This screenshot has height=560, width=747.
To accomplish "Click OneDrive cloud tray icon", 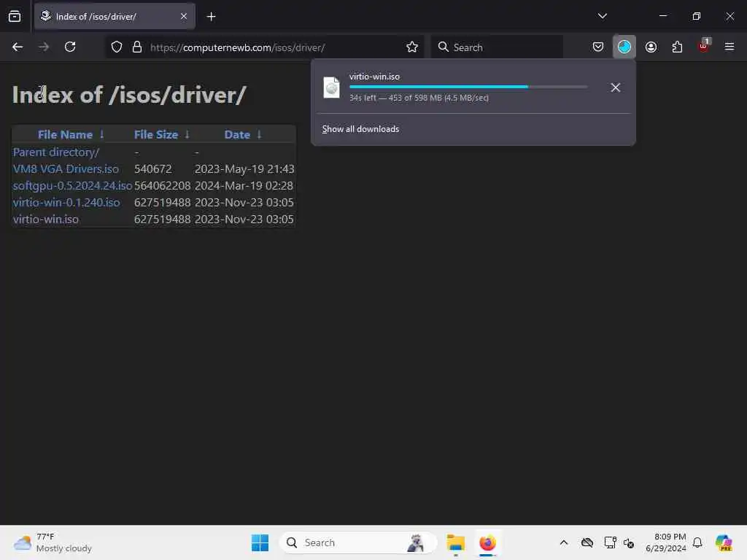I will point(587,542).
